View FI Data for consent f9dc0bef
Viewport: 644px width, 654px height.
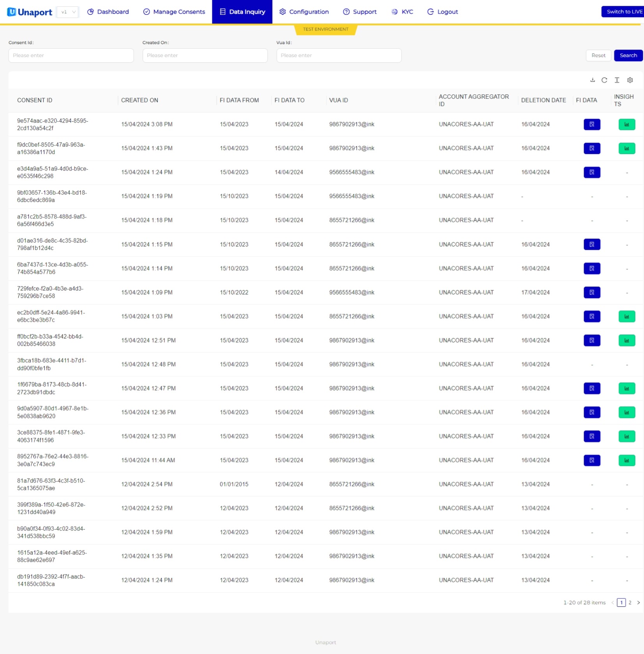tap(591, 148)
